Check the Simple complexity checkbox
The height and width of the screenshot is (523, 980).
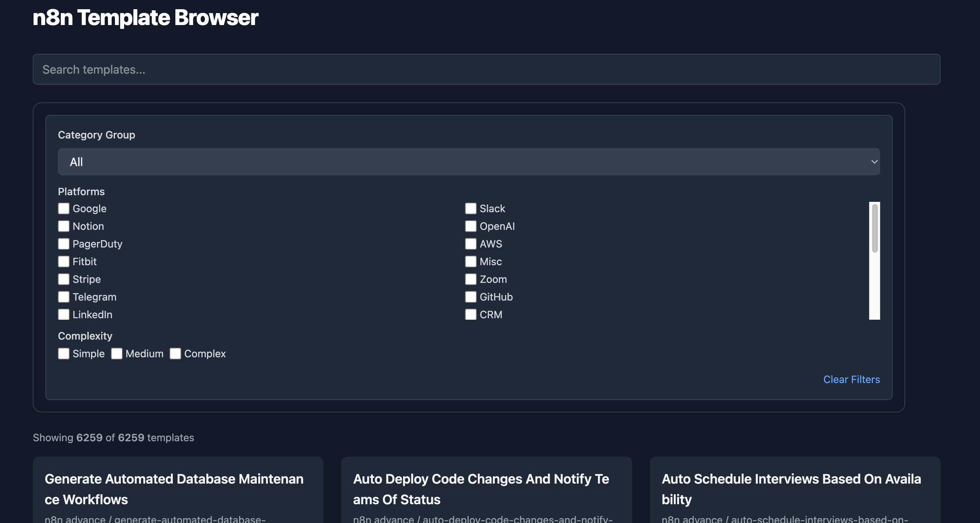click(63, 354)
